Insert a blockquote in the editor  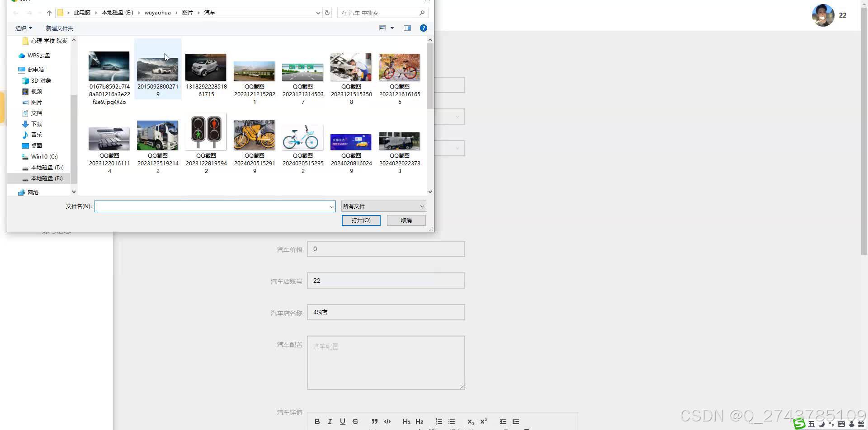tap(374, 421)
